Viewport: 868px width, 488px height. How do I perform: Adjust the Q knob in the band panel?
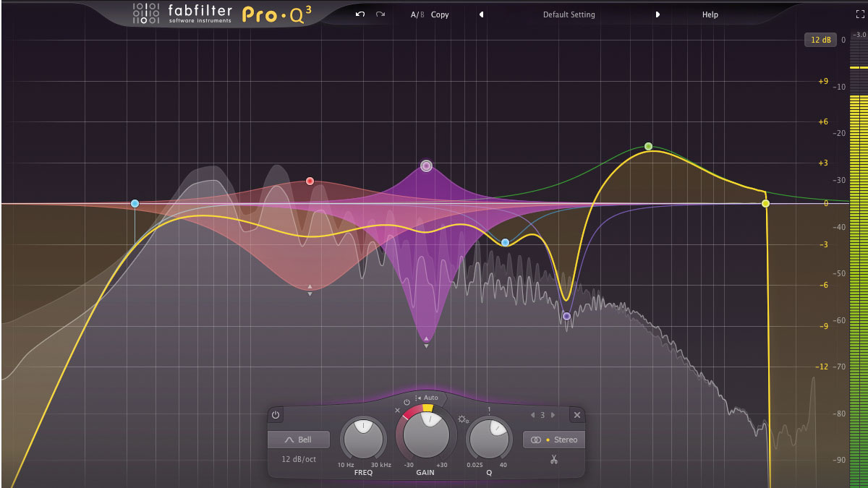[x=489, y=437]
